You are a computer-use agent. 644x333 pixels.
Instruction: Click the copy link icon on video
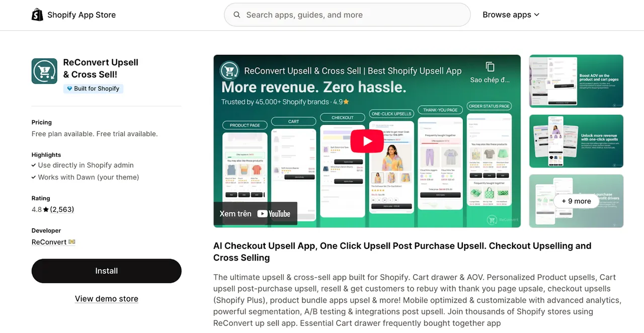click(x=490, y=67)
